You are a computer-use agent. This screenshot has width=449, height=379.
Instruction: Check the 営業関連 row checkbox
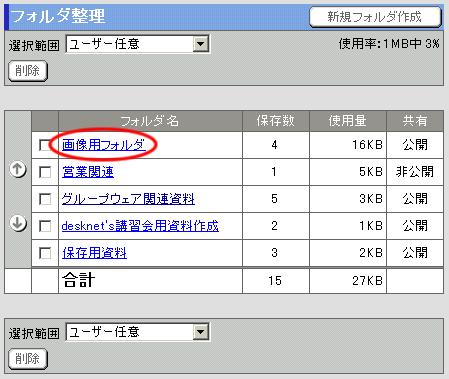pyautogui.click(x=45, y=172)
